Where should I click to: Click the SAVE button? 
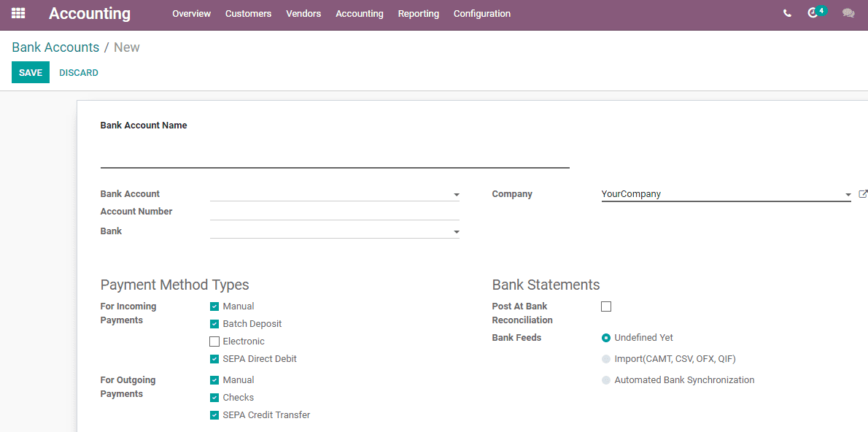coord(31,72)
